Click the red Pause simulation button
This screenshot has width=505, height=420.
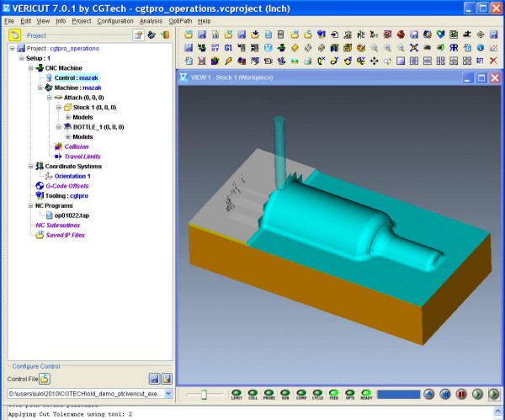point(461,394)
